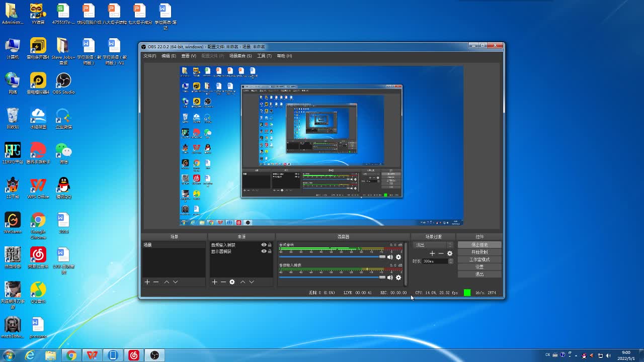
Task: Toggle visibility of 显示器捕获 source
Action: point(264,251)
